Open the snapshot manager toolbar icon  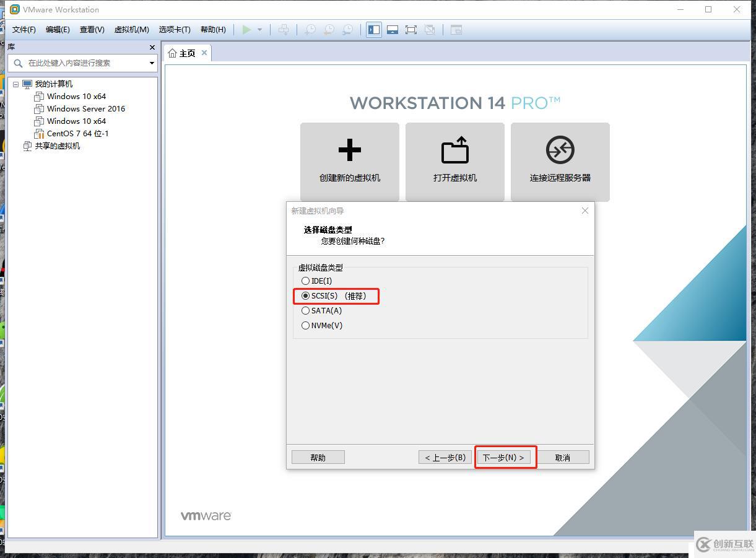click(x=348, y=30)
